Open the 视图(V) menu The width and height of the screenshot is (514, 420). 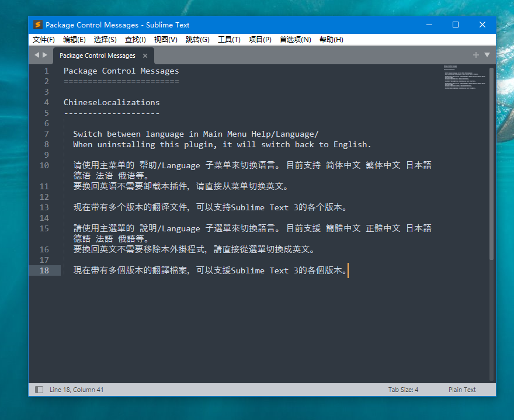[x=166, y=40]
